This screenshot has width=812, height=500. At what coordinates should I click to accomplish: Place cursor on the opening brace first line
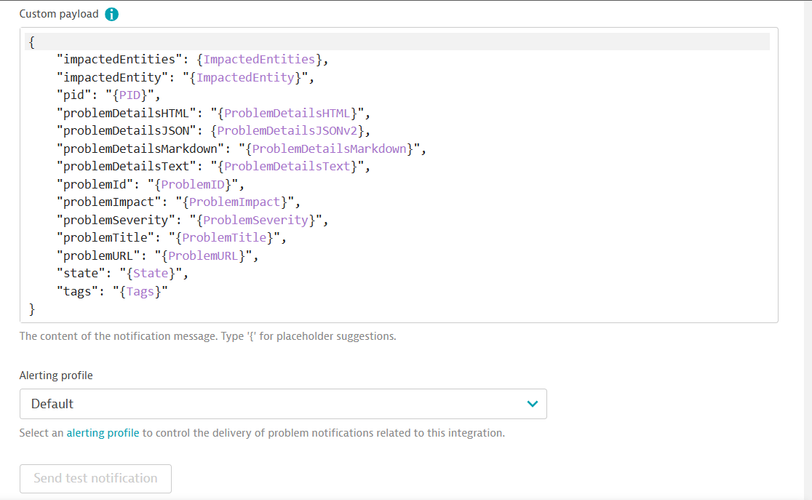tap(32, 41)
